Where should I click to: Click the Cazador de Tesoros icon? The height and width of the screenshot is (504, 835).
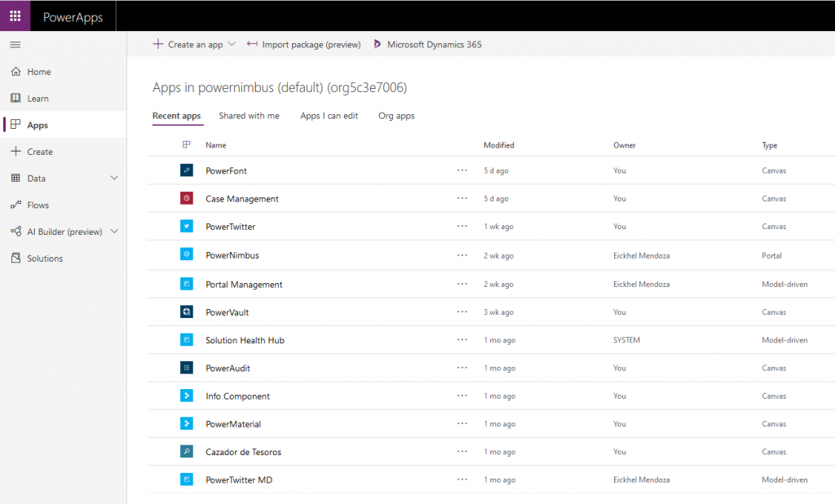(x=187, y=452)
